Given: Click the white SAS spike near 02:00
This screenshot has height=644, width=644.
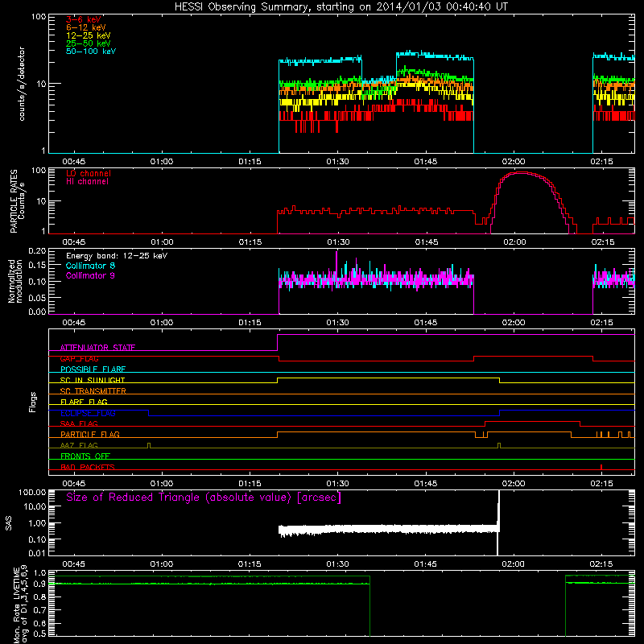Looking at the screenshot, I should click(498, 522).
